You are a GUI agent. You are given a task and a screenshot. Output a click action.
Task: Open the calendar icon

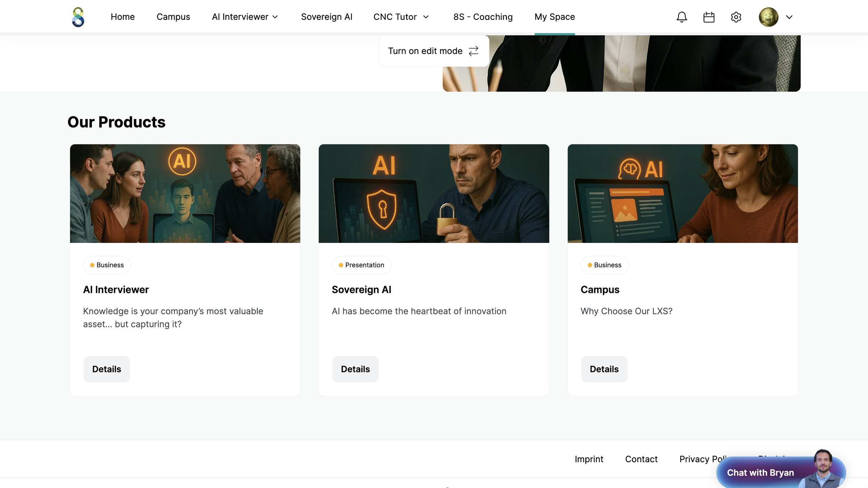(x=709, y=17)
